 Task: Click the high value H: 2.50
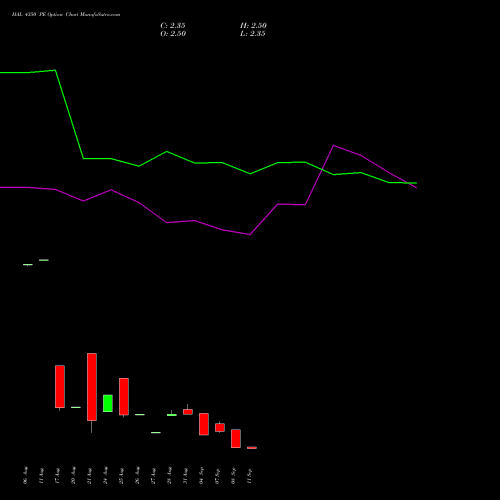253,26
